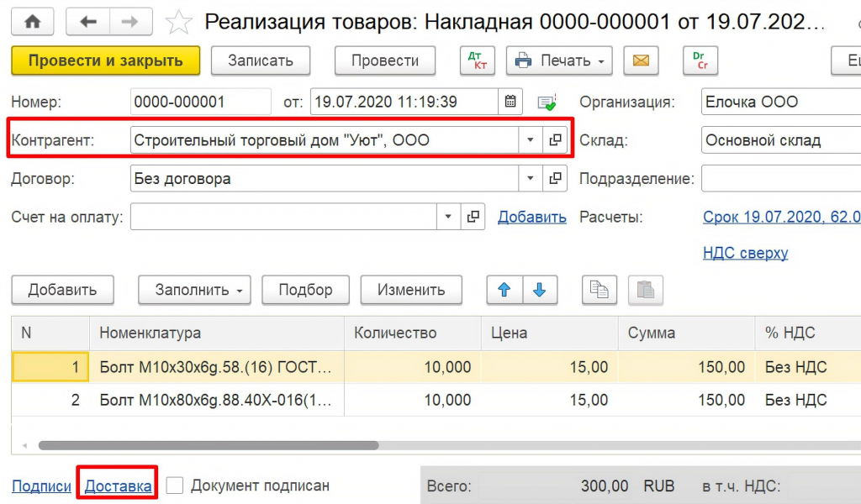
Task: Move table row up with blue arrow
Action: point(504,290)
